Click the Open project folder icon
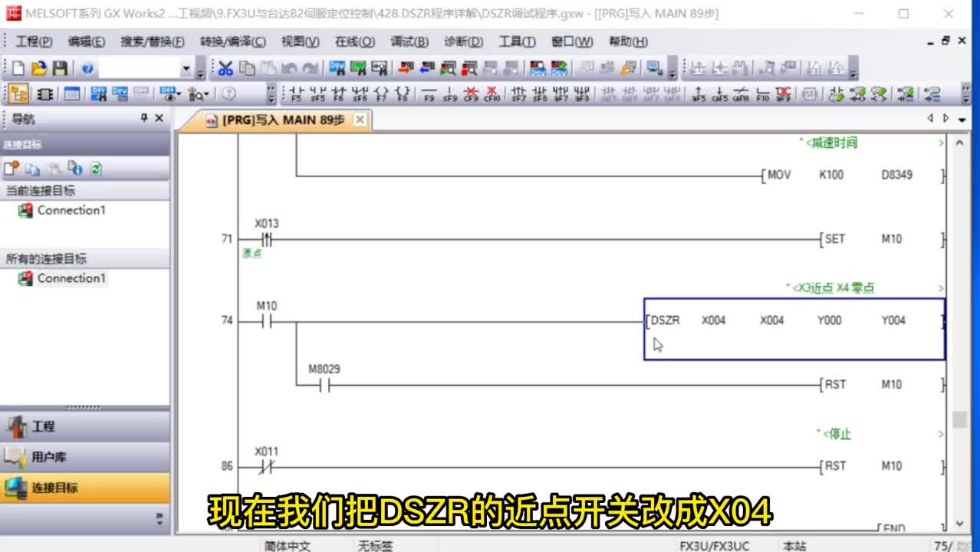The height and width of the screenshot is (552, 980). tap(39, 69)
